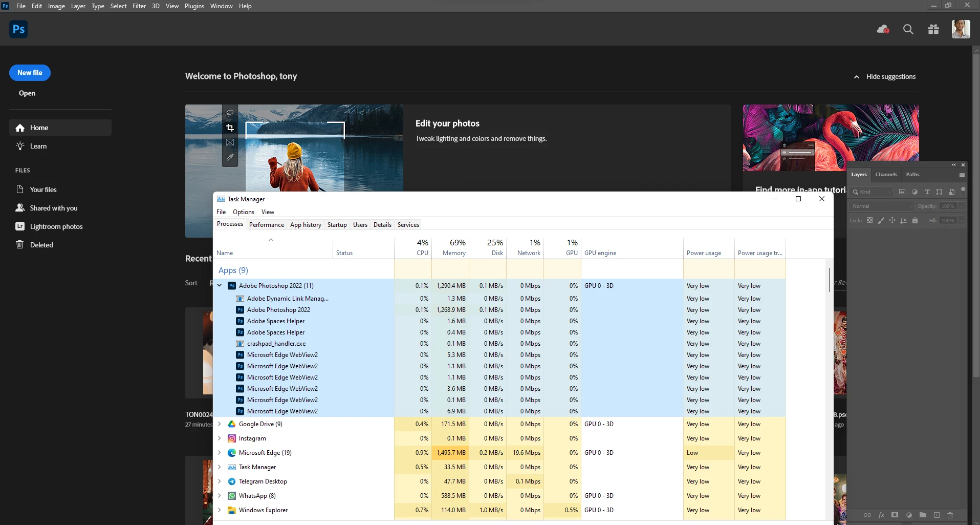Screen dimensions: 980x525
Task: Expand the Telegram Desktop process row
Action: tap(220, 481)
